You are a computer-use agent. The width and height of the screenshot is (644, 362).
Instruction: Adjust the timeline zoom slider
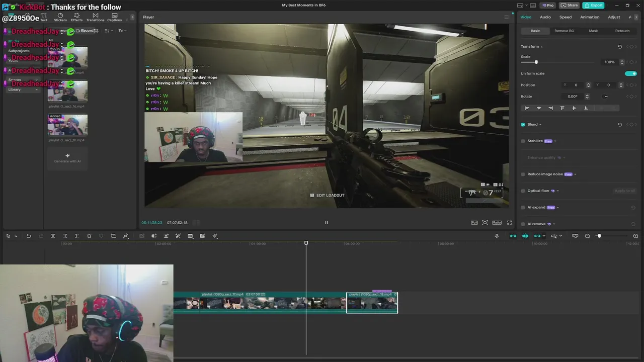(x=599, y=236)
